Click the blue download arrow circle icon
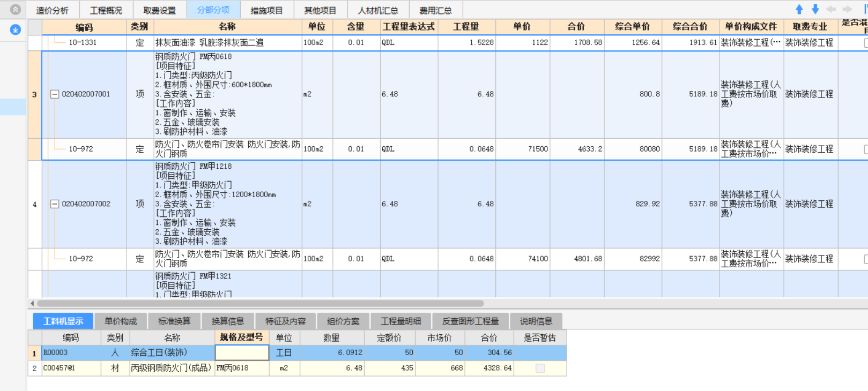The width and height of the screenshot is (868, 391). [15, 29]
